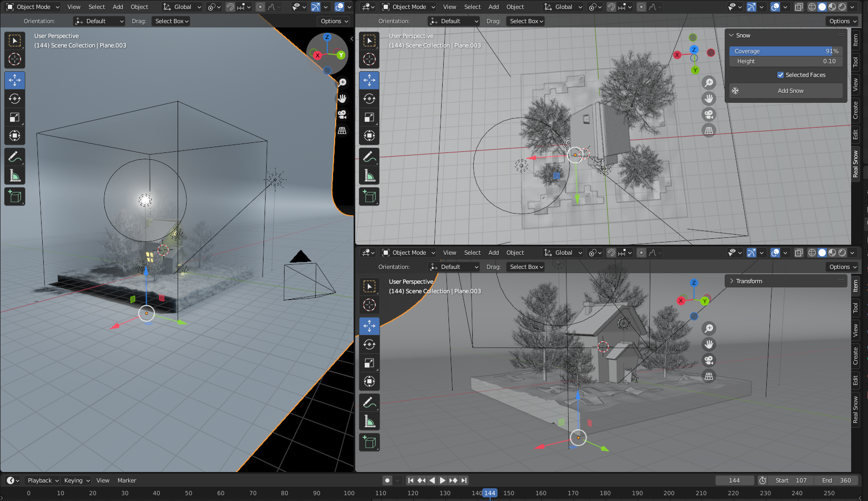Viewport: 868px width, 501px height.
Task: Click grid ortho toggle in bottom-right viewport
Action: click(x=709, y=376)
